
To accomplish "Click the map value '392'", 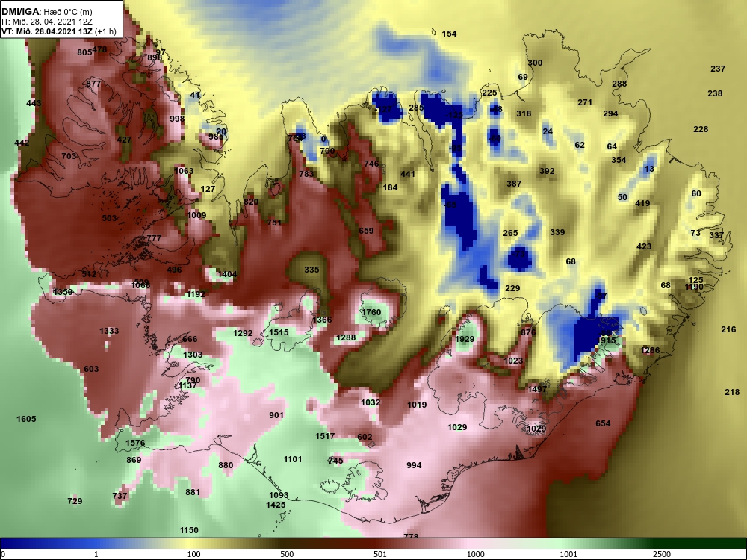I will 547,171.
